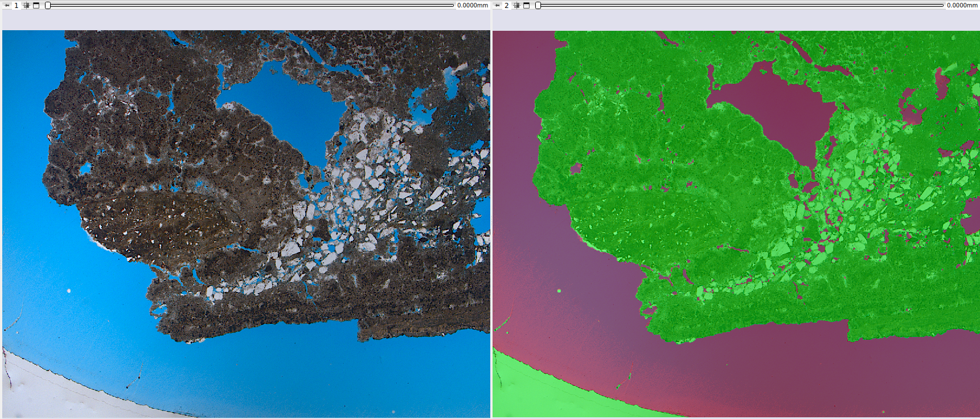Image resolution: width=980 pixels, height=419 pixels.
Task: Click the pin icon in slice view 1
Action: pos(7,5)
